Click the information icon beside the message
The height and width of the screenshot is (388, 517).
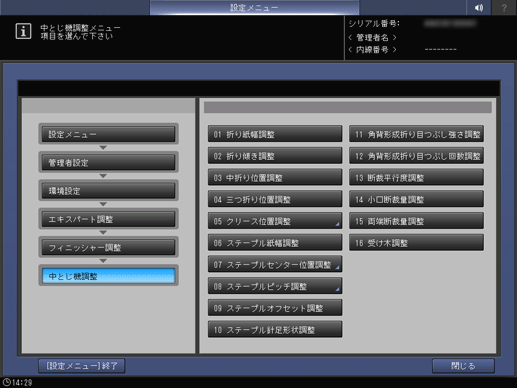coord(23,31)
